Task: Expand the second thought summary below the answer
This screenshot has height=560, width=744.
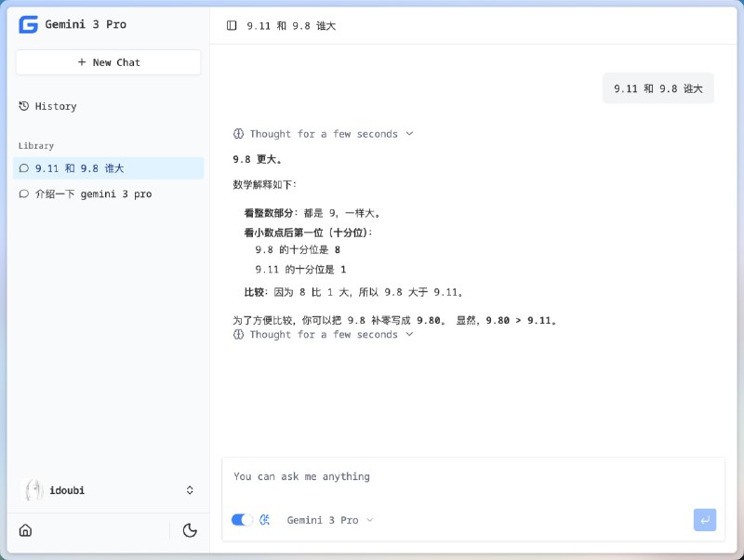Action: 323,334
